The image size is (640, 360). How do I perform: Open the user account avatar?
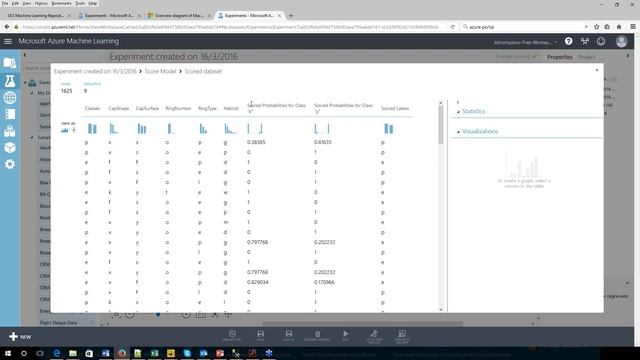621,41
